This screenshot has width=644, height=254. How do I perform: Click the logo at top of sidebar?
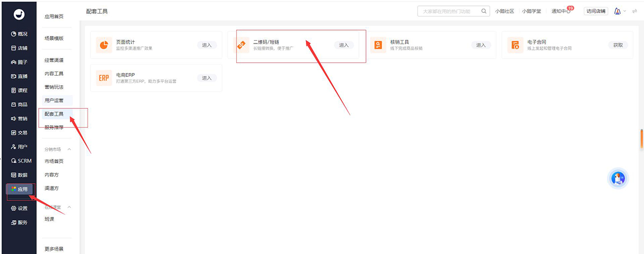click(x=18, y=14)
